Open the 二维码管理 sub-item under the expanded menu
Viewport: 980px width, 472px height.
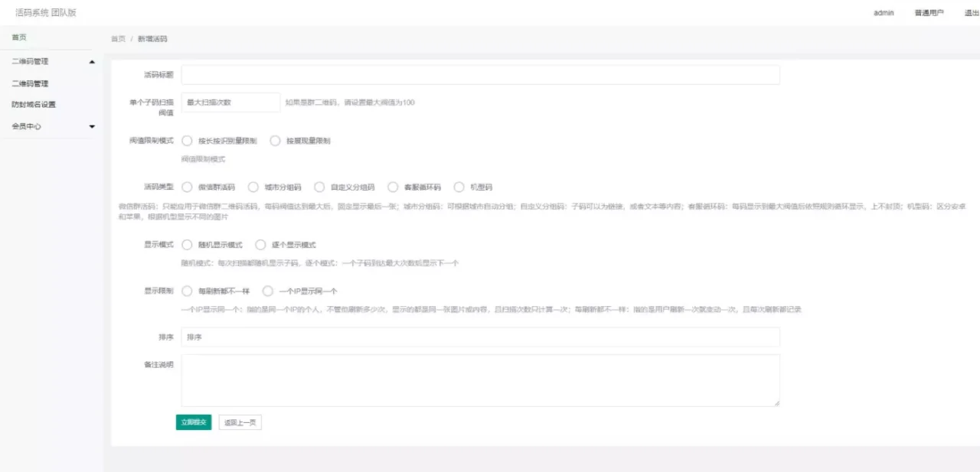pos(30,83)
